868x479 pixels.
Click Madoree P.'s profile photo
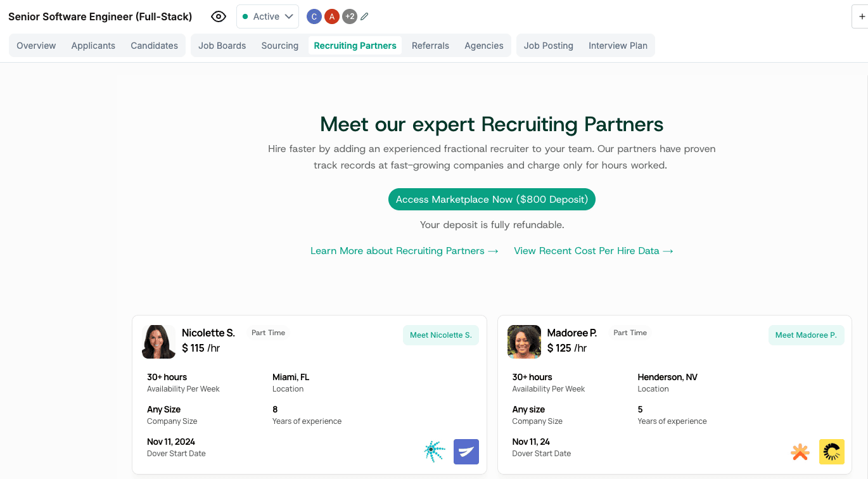pos(524,342)
